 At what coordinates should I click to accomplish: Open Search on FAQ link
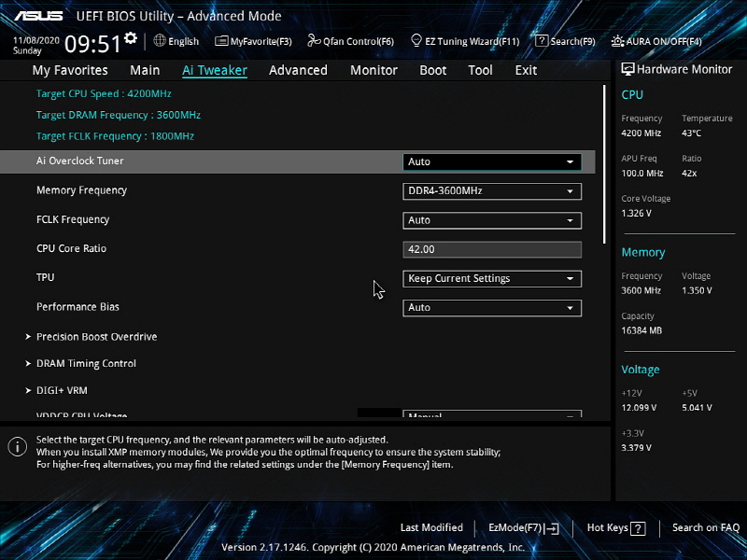(706, 527)
